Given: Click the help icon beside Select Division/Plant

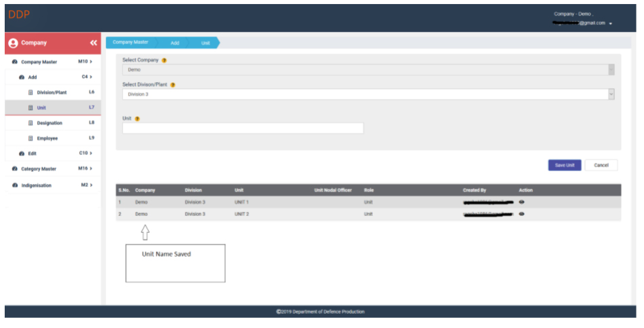Looking at the screenshot, I should tap(172, 85).
